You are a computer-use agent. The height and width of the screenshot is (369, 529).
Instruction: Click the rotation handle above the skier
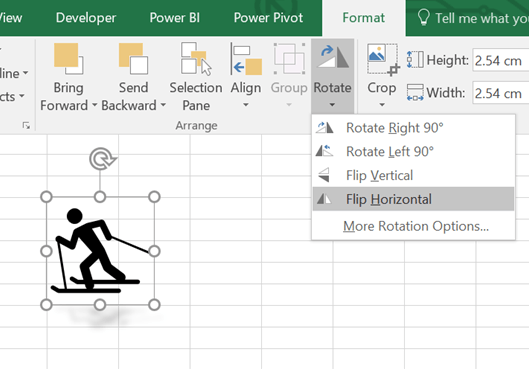tap(103, 159)
